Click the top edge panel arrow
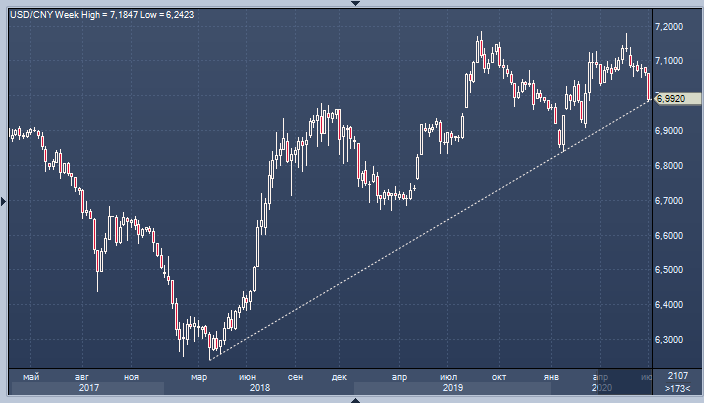Viewport: 704px width, 403px height. pos(352,4)
